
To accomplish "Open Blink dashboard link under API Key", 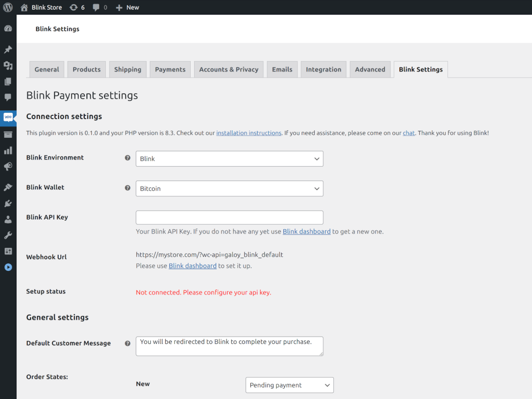I will coord(306,231).
